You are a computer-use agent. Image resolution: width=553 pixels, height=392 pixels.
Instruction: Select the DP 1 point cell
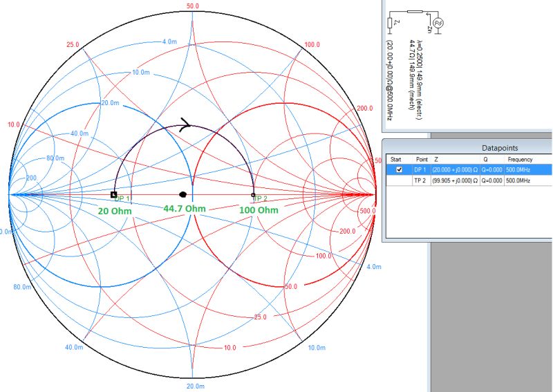tap(421, 169)
